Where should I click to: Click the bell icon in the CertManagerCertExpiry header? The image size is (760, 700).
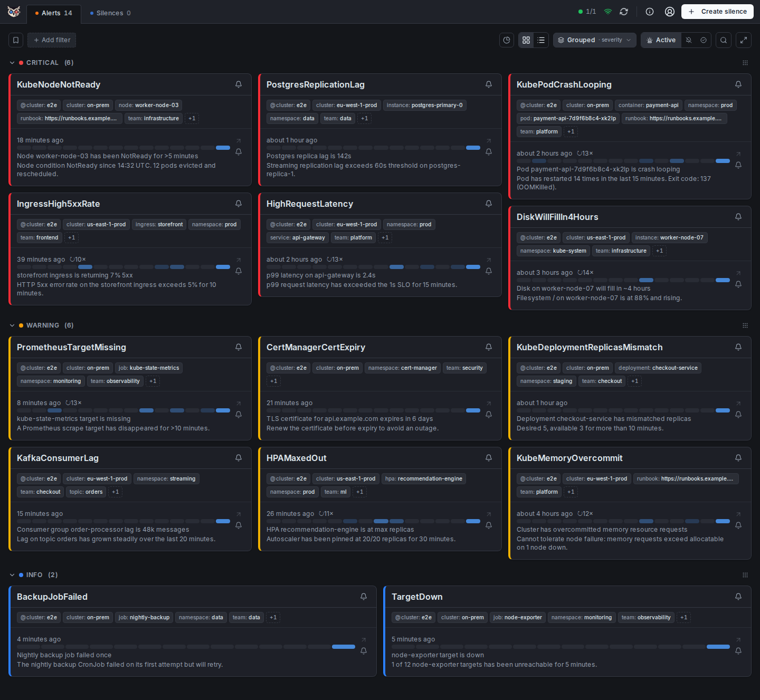[x=489, y=347]
